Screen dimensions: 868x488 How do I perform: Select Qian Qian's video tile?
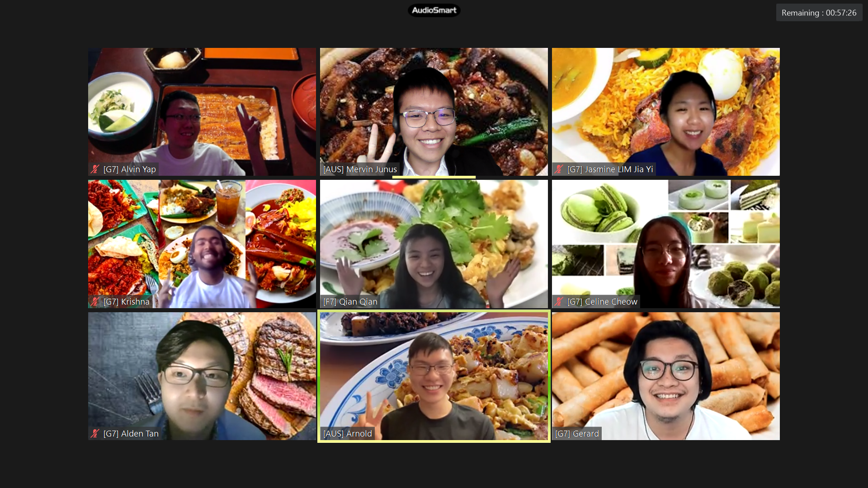434,244
